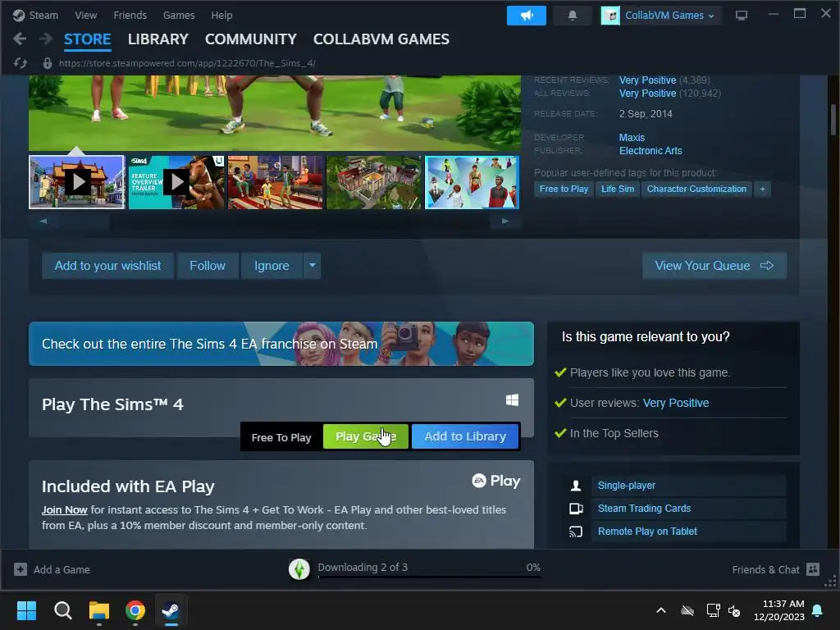Click the Single-player person icon
The width and height of the screenshot is (840, 630).
[x=576, y=486]
